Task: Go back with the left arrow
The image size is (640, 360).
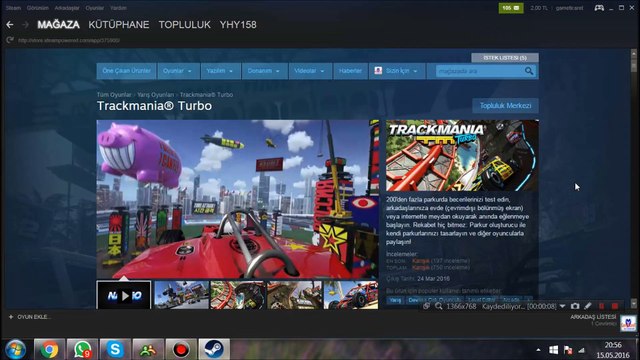Action: tap(10, 25)
